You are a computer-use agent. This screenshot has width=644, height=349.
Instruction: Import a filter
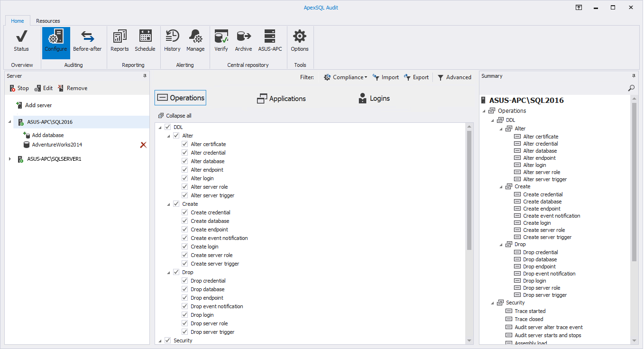386,77
